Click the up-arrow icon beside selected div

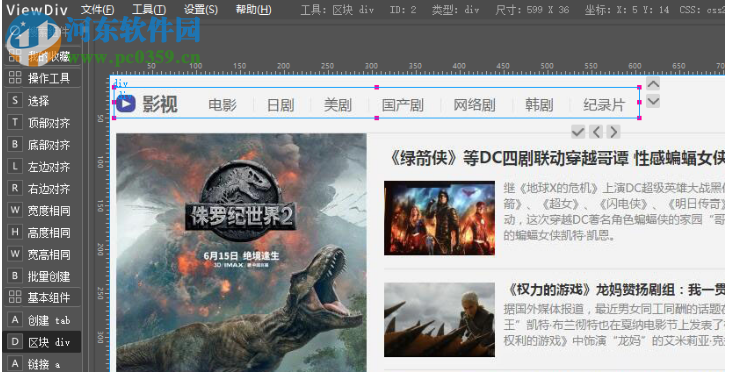[x=653, y=84]
